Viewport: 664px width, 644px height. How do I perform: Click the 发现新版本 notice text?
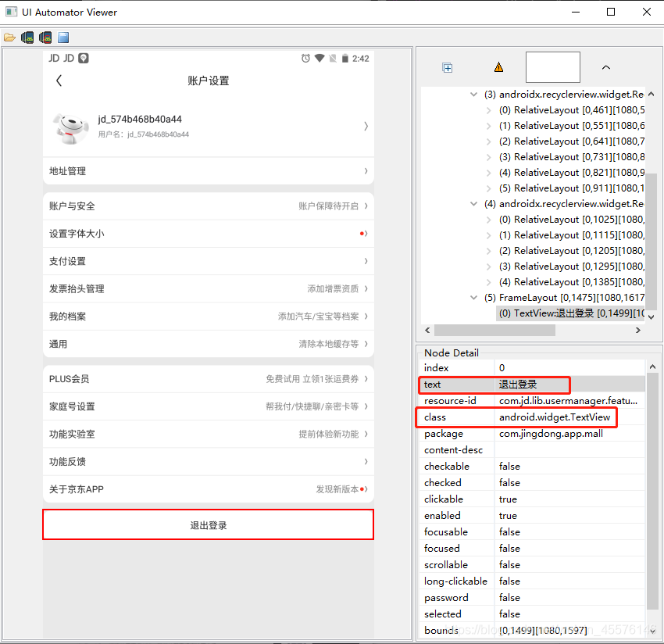tap(337, 489)
